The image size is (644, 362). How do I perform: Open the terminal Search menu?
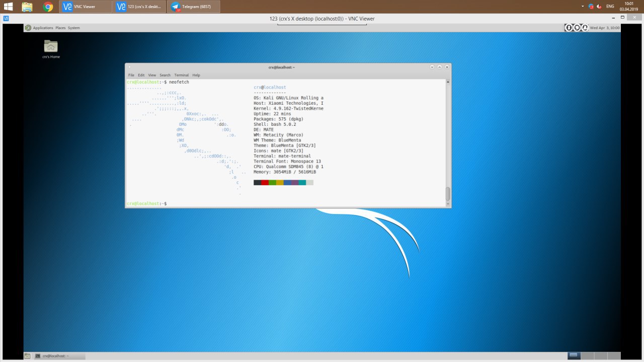pyautogui.click(x=165, y=75)
